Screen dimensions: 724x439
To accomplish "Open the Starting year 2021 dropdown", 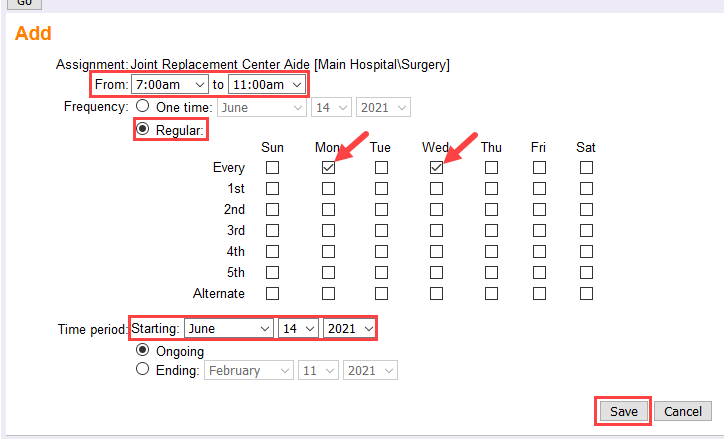I will coord(349,328).
